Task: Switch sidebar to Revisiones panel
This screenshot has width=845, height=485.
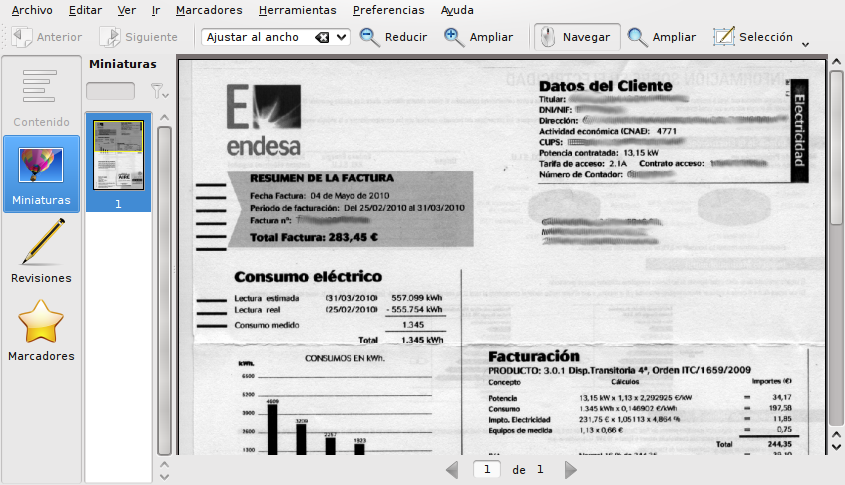Action: click(41, 252)
